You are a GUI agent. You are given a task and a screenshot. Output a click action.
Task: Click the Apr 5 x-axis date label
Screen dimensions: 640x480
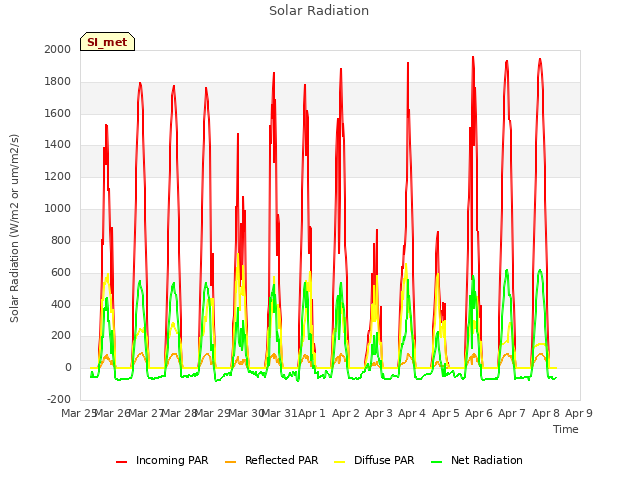445,413
